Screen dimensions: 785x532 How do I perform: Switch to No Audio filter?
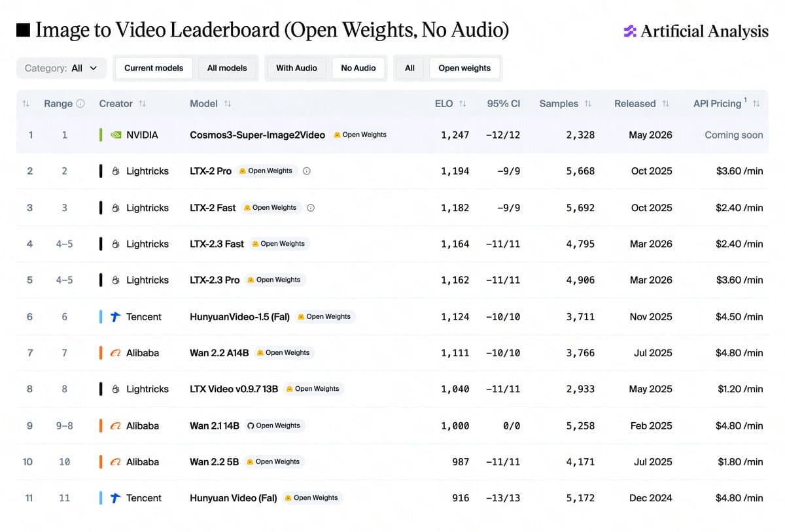pyautogui.click(x=358, y=68)
